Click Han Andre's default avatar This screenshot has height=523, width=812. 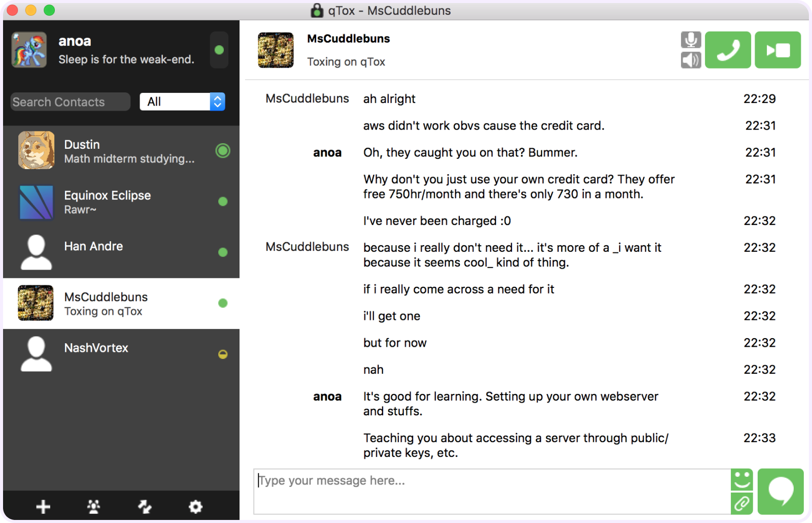[36, 252]
